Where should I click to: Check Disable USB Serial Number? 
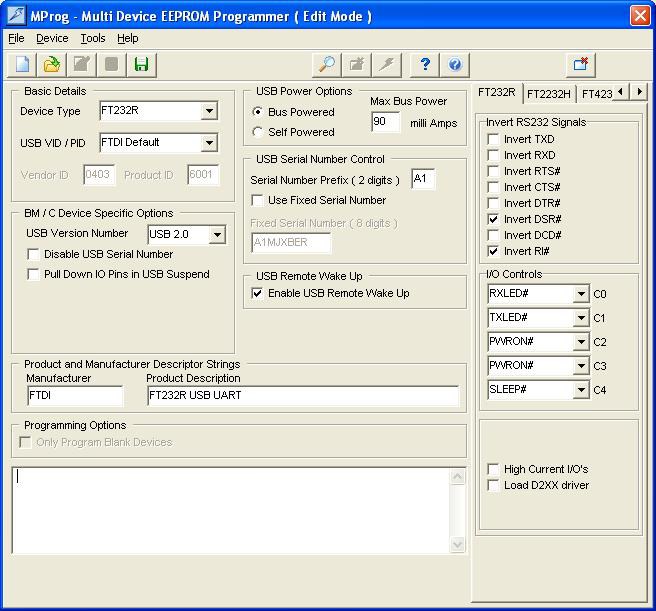33,254
